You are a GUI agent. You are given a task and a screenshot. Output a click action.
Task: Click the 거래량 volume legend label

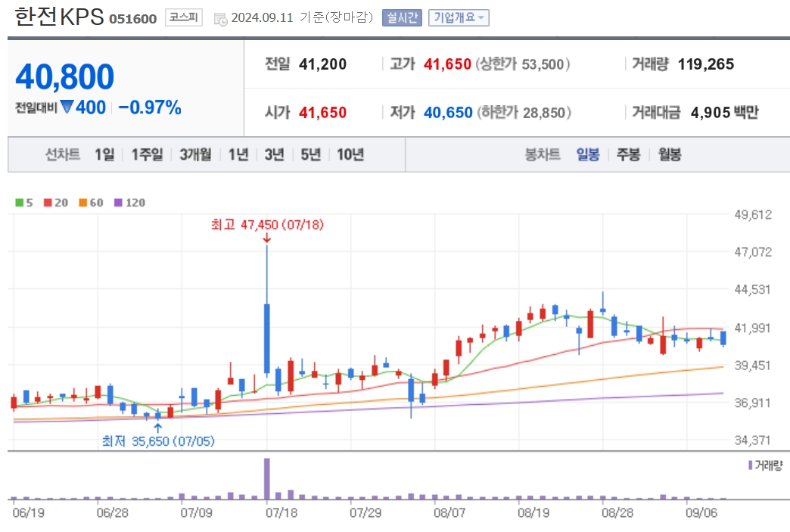(765, 465)
